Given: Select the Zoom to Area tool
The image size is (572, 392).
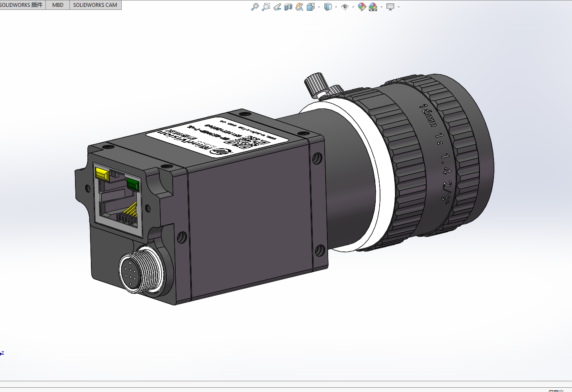Looking at the screenshot, I should point(266,7).
